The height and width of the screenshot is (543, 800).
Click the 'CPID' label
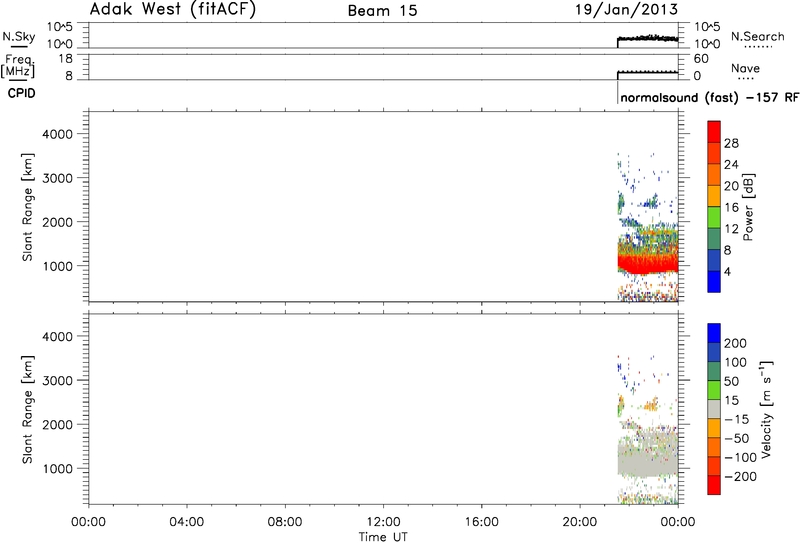point(21,93)
